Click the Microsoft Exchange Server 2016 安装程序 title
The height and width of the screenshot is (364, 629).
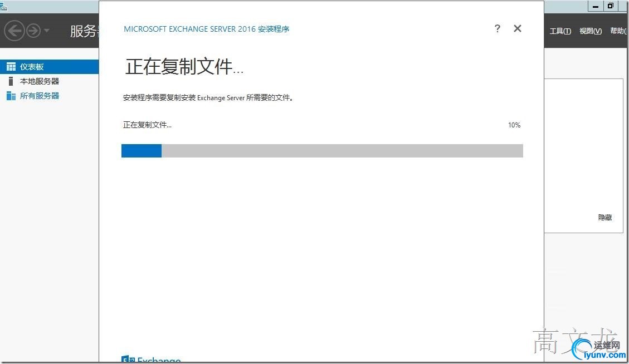click(207, 29)
